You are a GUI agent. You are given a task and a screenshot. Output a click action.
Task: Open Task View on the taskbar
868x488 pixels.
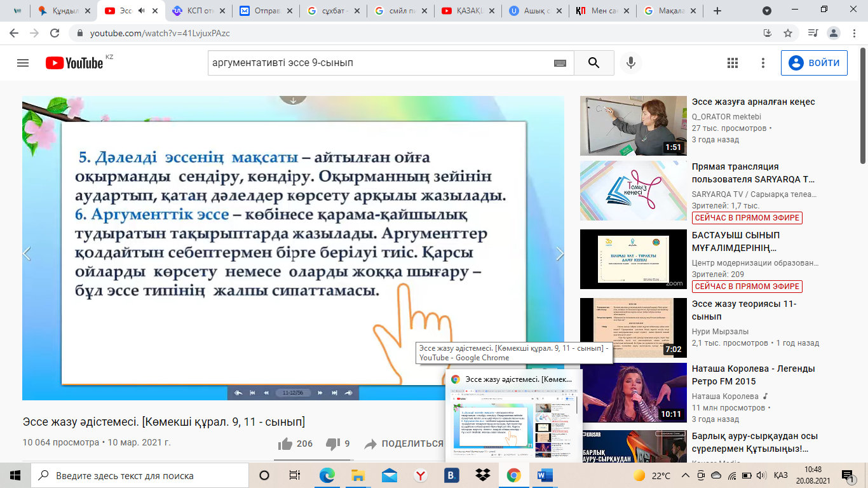pyautogui.click(x=295, y=475)
